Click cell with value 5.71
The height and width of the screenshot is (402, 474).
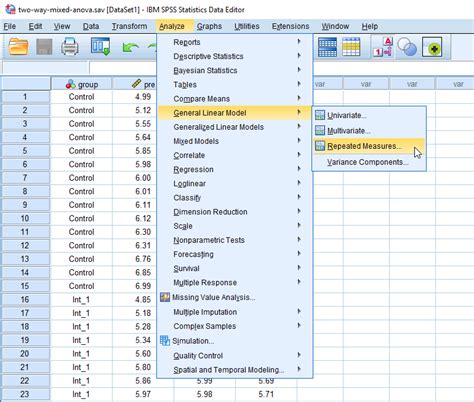pos(266,394)
